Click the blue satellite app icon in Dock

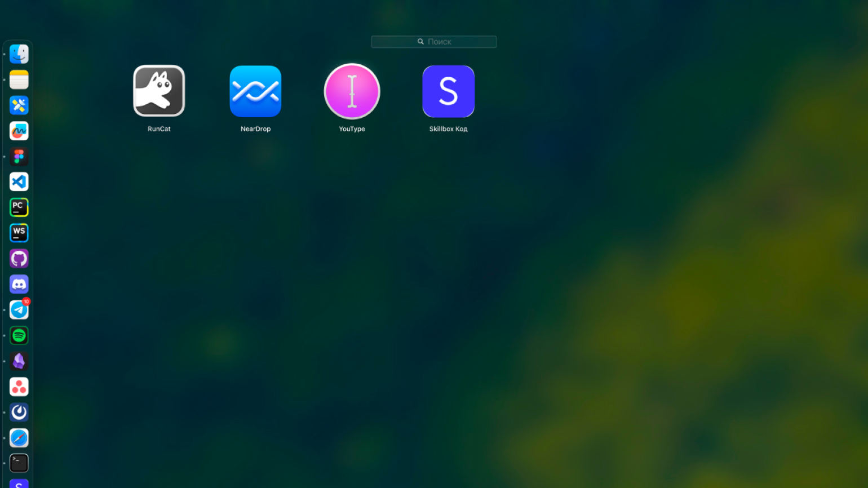click(x=19, y=105)
